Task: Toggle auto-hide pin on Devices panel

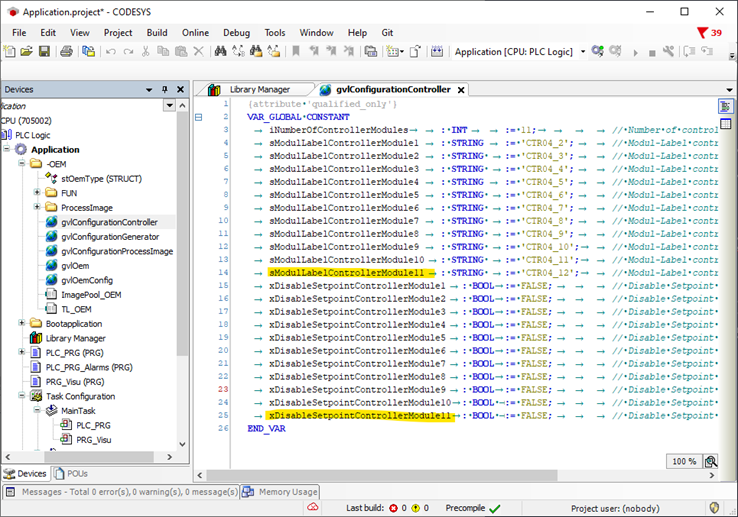Action: click(x=165, y=89)
